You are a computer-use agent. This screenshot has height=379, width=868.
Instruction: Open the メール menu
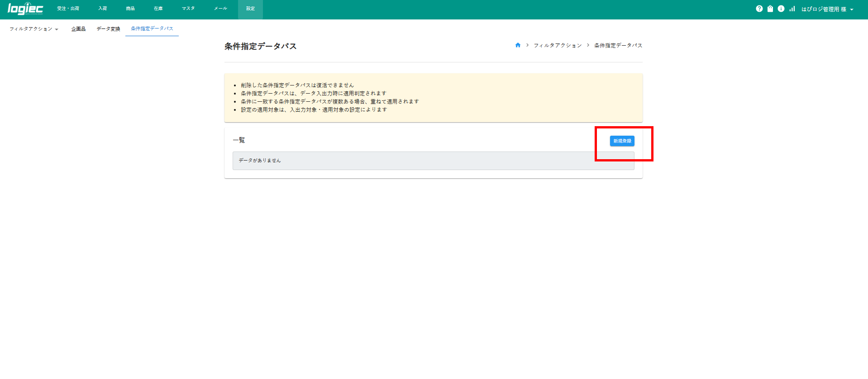(220, 9)
